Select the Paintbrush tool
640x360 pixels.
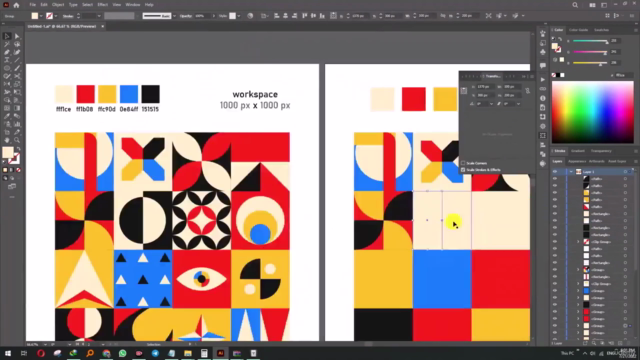[x=17, y=68]
